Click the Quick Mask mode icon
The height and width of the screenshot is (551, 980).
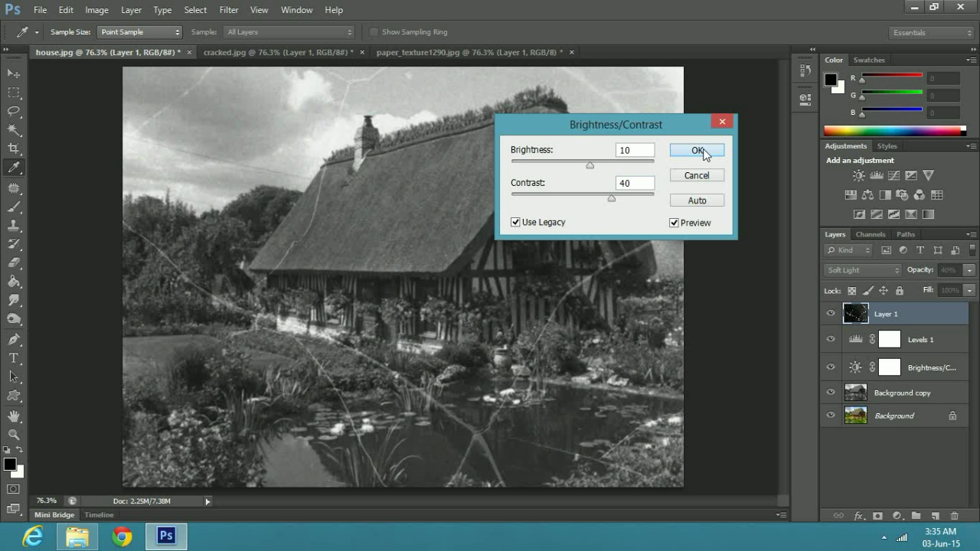pos(14,490)
